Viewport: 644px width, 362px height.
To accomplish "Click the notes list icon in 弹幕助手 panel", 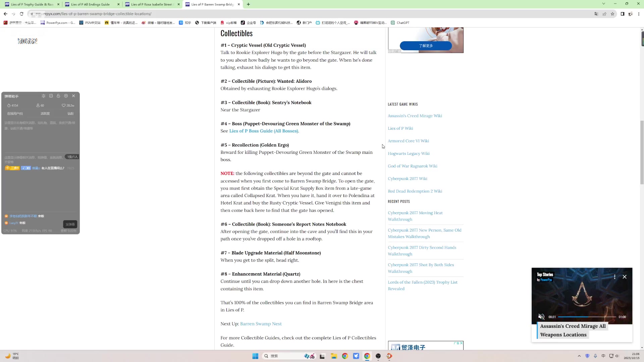I will point(51,96).
